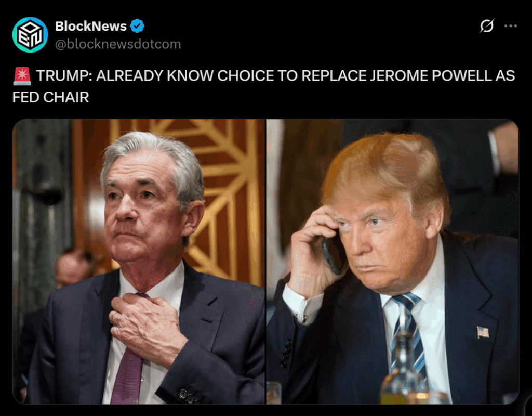This screenshot has height=416, width=532.
Task: Open left photo of gray-haired man
Action: (x=138, y=262)
